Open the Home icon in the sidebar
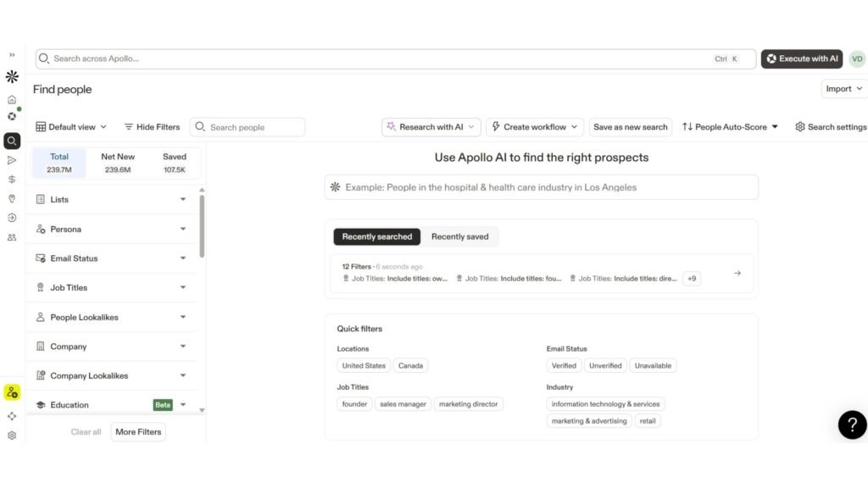This screenshot has height=488, width=868. (12, 99)
